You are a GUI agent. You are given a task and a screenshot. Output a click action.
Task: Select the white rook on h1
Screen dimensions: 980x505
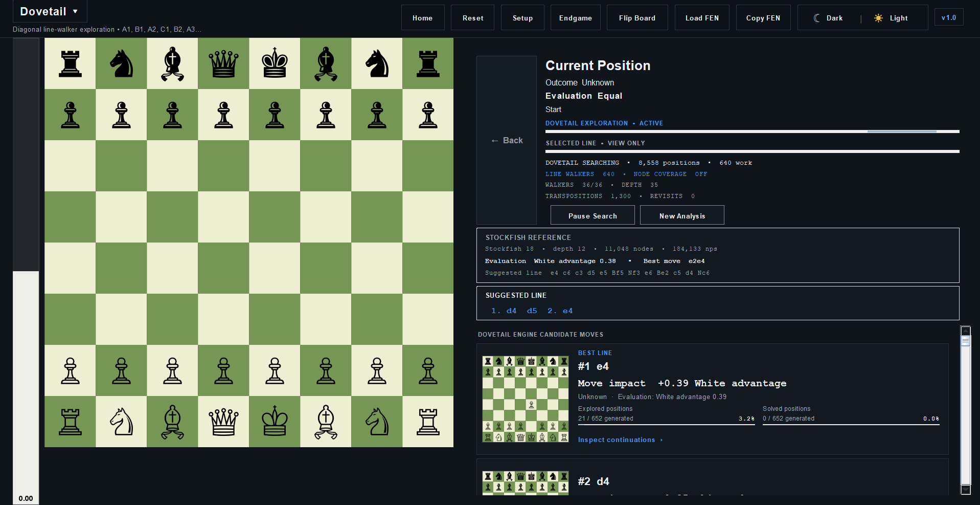428,422
